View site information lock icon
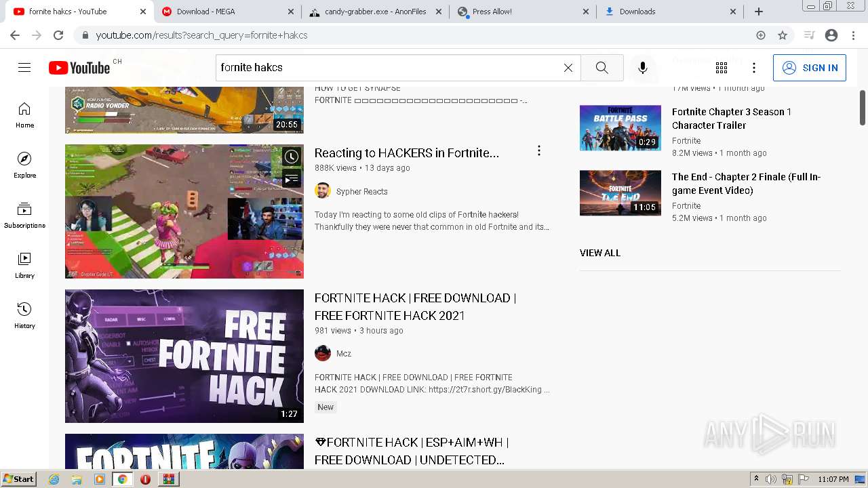The width and height of the screenshot is (868, 488). [x=85, y=35]
